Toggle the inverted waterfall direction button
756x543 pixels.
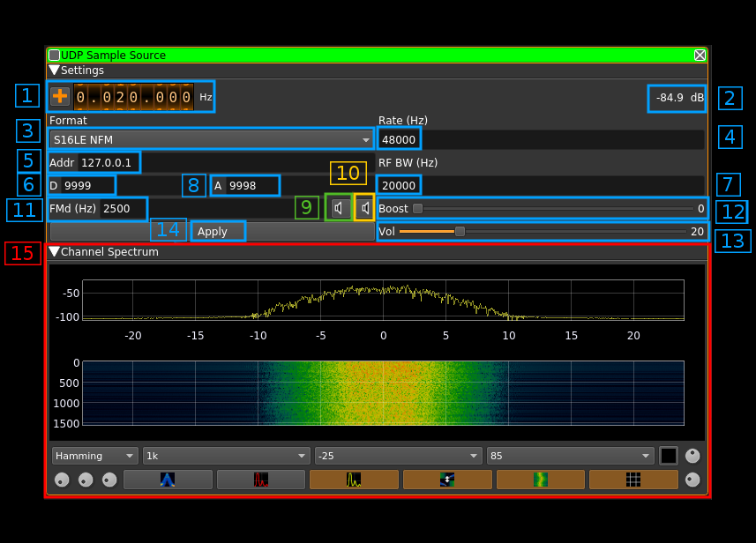[x=447, y=480]
